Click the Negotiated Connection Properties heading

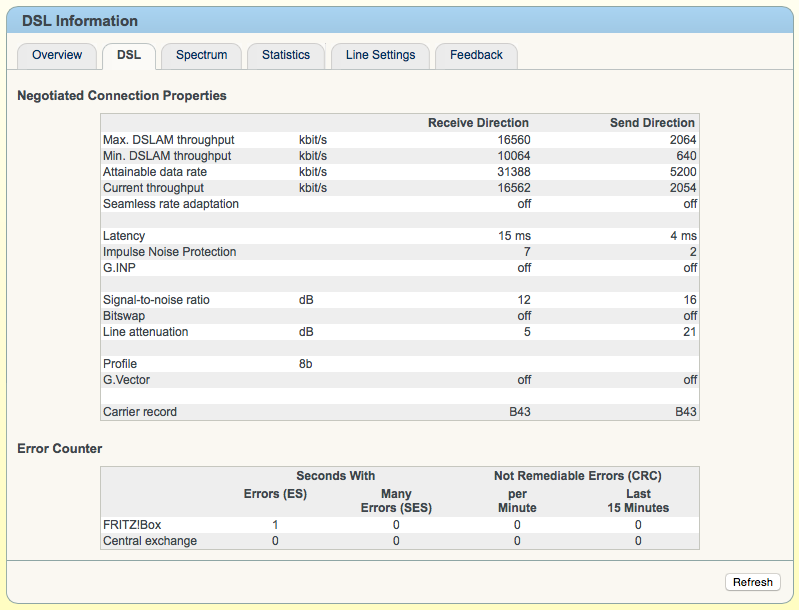click(x=122, y=96)
